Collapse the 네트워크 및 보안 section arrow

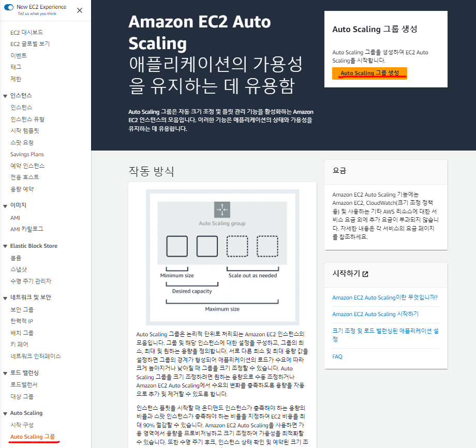point(5,298)
